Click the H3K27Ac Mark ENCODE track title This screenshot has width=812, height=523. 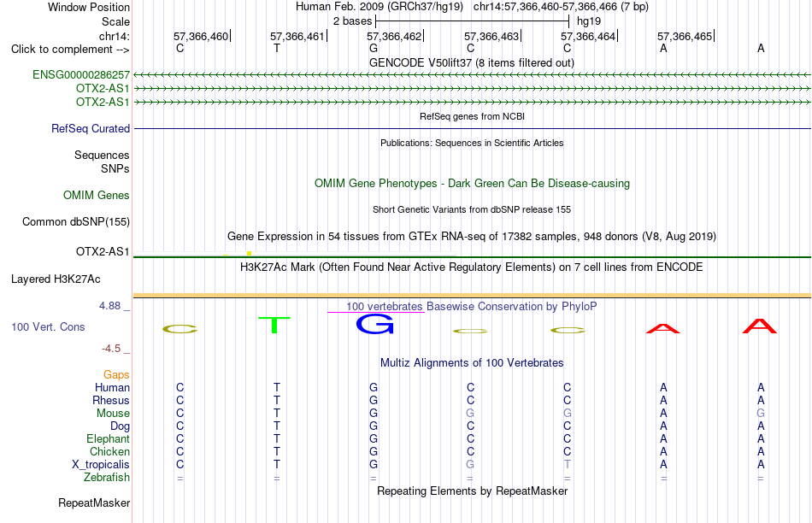[472, 267]
